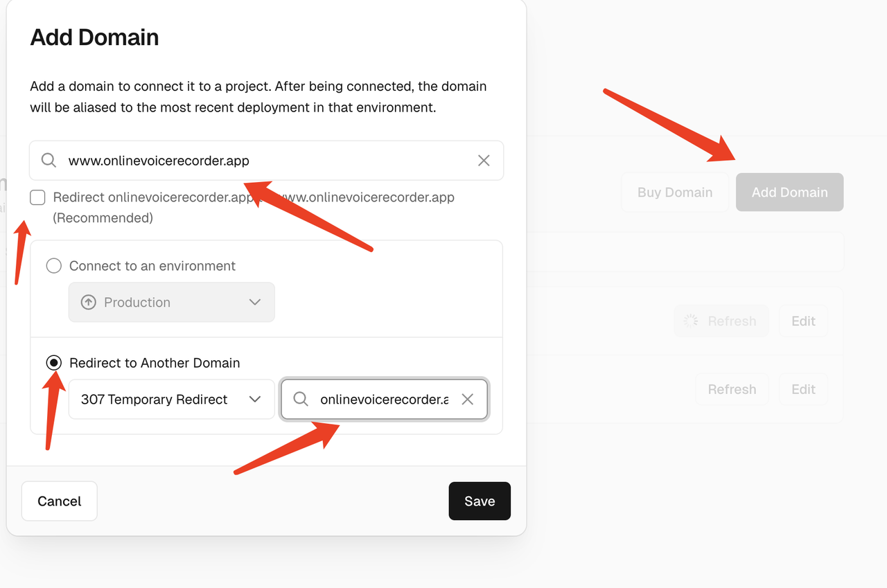Click the loading spinner beside Refresh
This screenshot has height=588, width=887.
click(x=691, y=321)
